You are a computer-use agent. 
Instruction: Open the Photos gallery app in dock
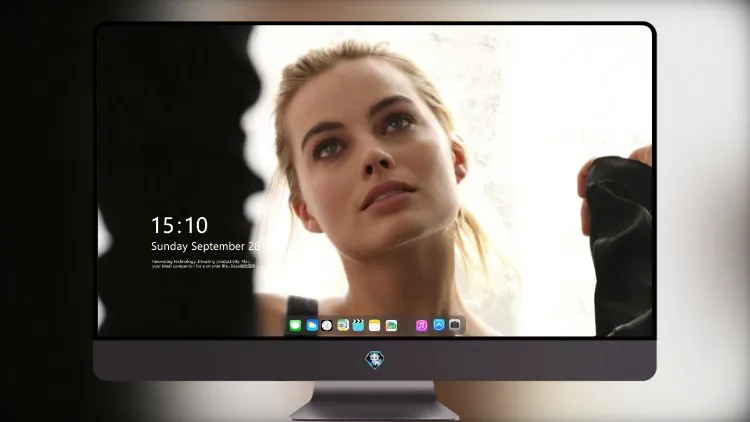[391, 325]
